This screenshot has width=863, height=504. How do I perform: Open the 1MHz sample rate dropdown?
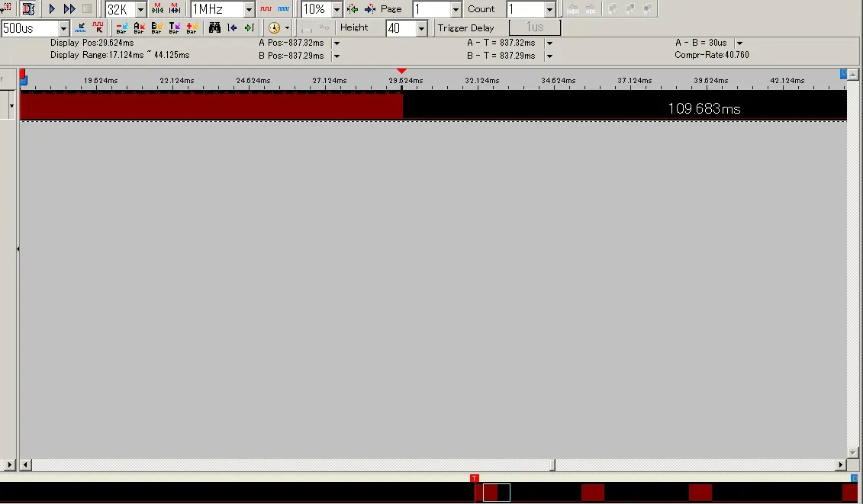coord(249,10)
